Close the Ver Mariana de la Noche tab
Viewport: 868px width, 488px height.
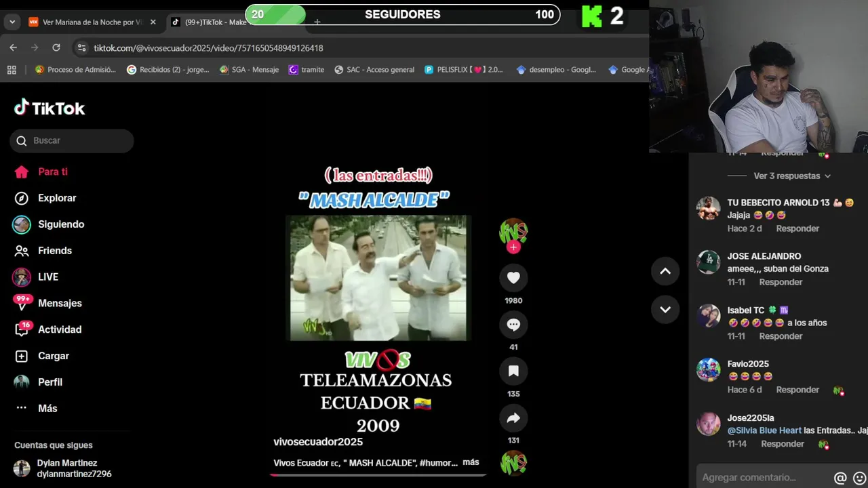pos(153,22)
